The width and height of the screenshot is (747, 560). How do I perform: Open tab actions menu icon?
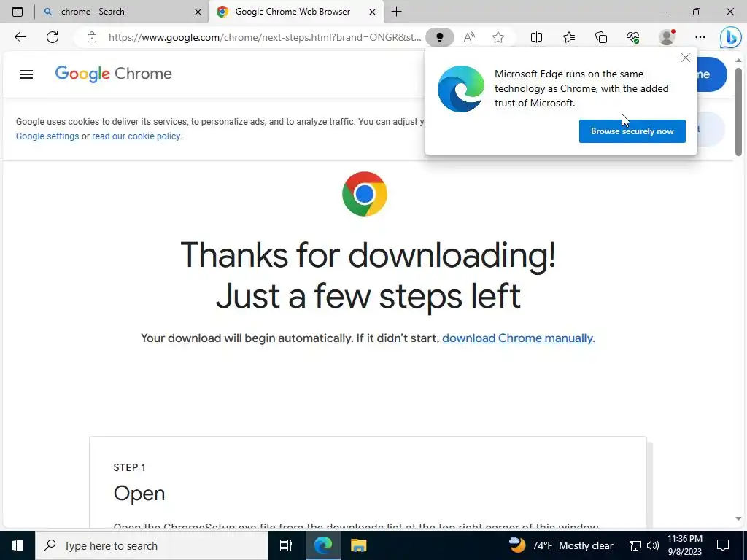(x=18, y=12)
